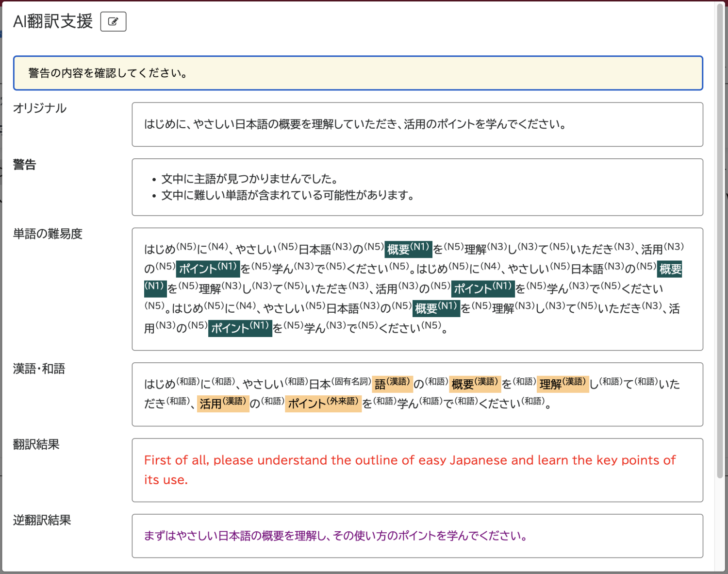Click the AI翻訳支援 dialog title
Viewport: 728px width, 574px height.
pos(53,22)
